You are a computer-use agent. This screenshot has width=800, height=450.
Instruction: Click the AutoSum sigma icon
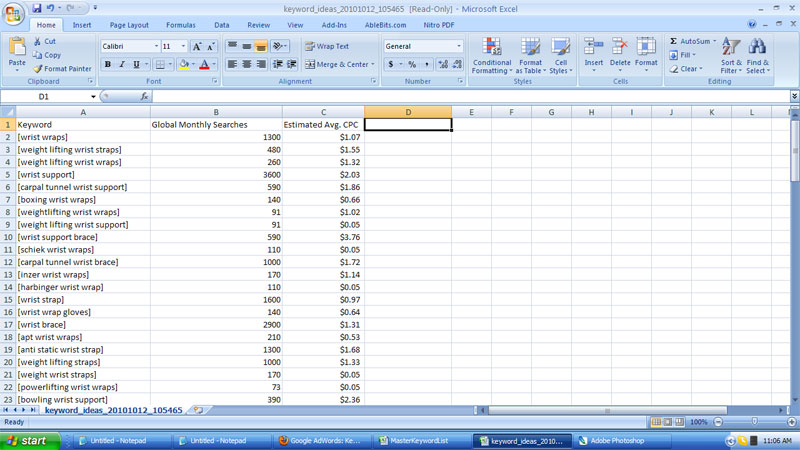pyautogui.click(x=673, y=42)
